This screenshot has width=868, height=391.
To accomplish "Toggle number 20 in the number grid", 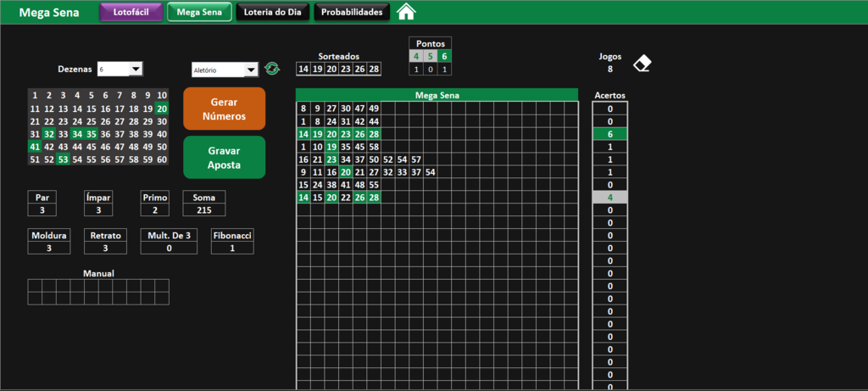I will (x=162, y=109).
